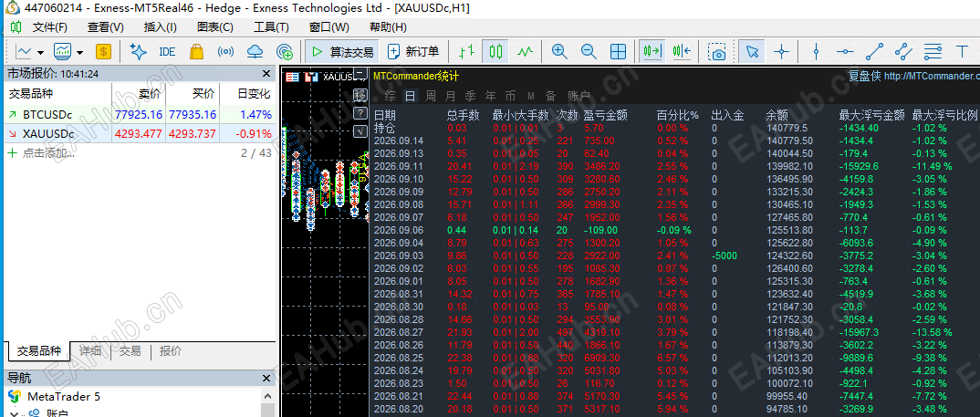
Task: Select the 周 weekly statistics tab
Action: tap(431, 97)
